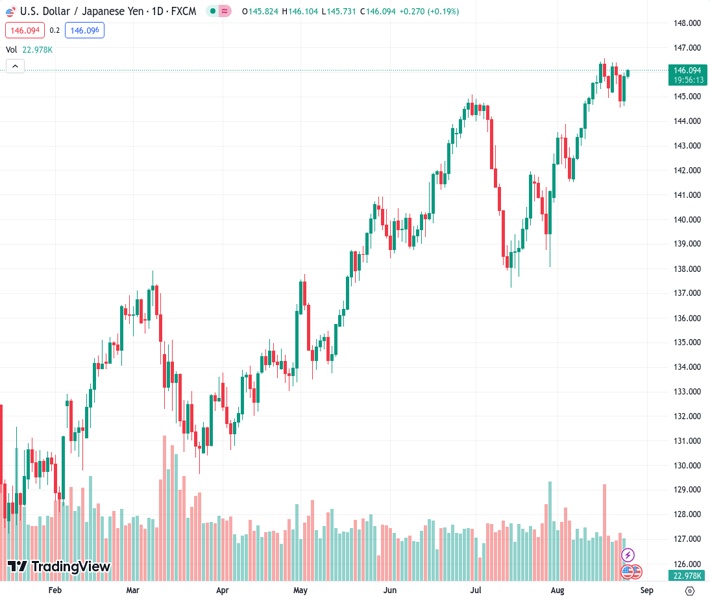Click the pink data-mode indicator icon

tap(226, 10)
